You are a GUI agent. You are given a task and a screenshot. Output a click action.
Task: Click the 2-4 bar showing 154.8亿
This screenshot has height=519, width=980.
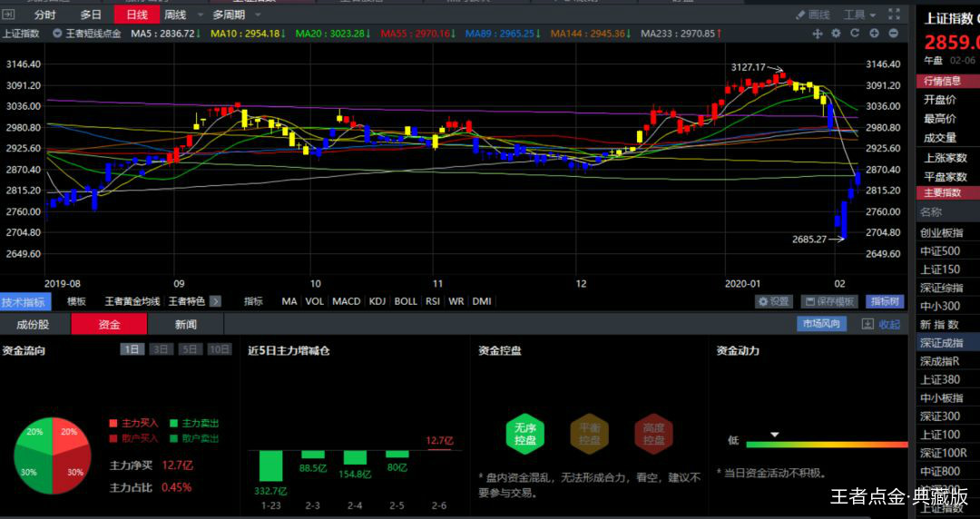click(355, 457)
